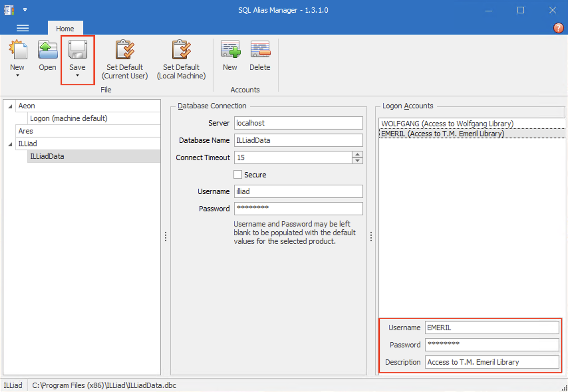
Task: Collapse the ILLiad tree node
Action: (x=10, y=144)
